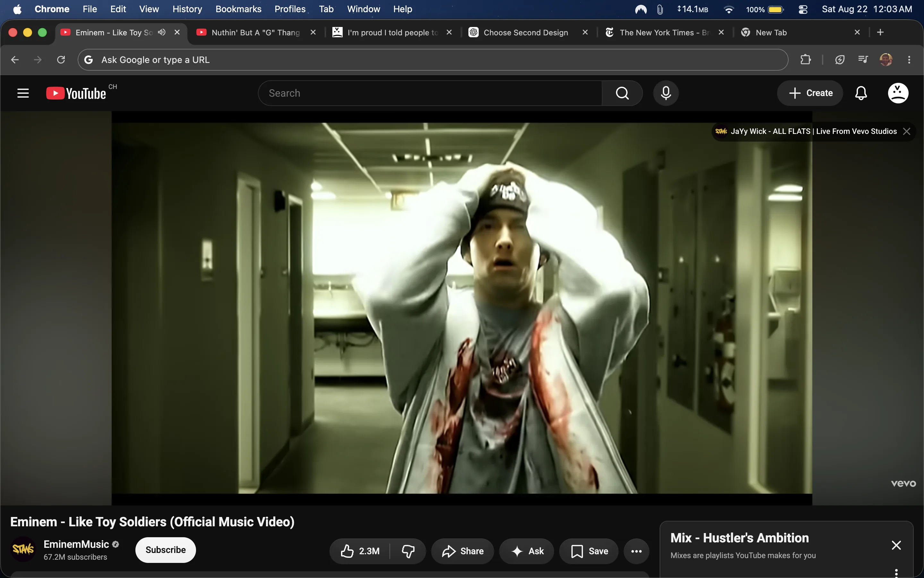
Task: Mute the Eminem tab audio icon
Action: (162, 32)
